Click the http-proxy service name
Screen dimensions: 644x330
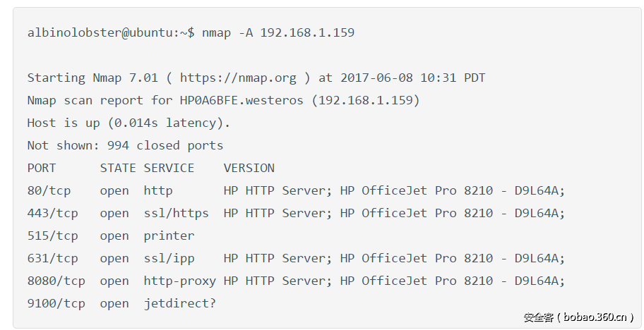(x=180, y=281)
